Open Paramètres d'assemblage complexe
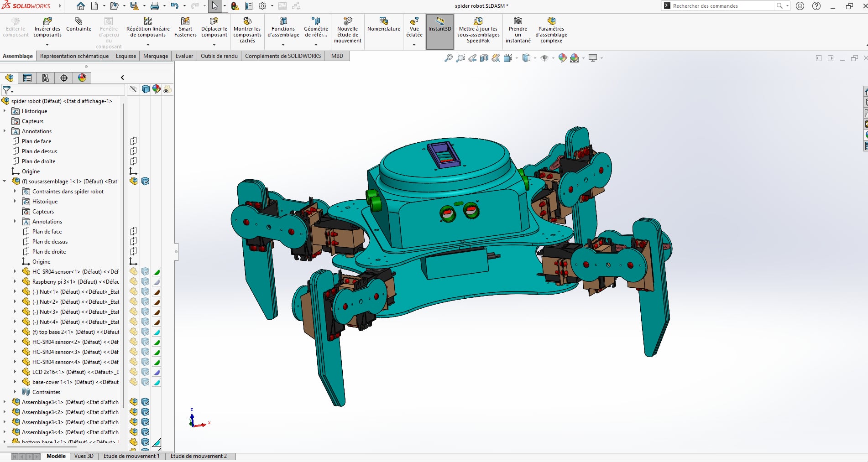 click(551, 30)
